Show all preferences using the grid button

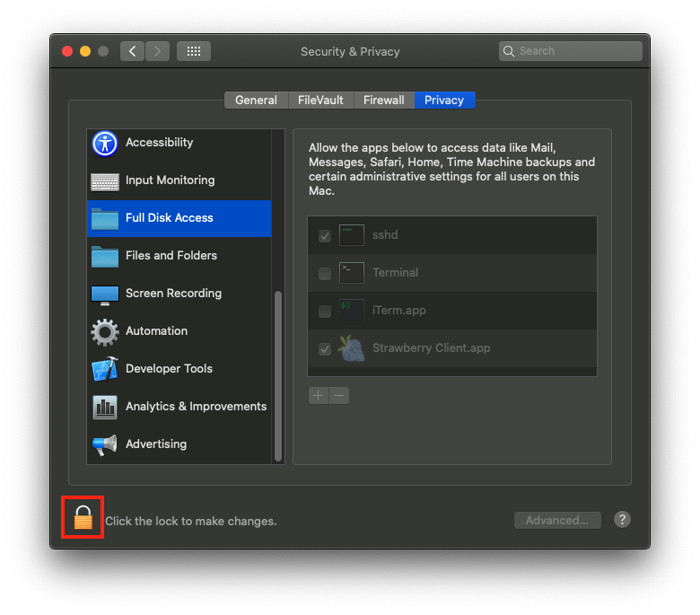coord(194,51)
